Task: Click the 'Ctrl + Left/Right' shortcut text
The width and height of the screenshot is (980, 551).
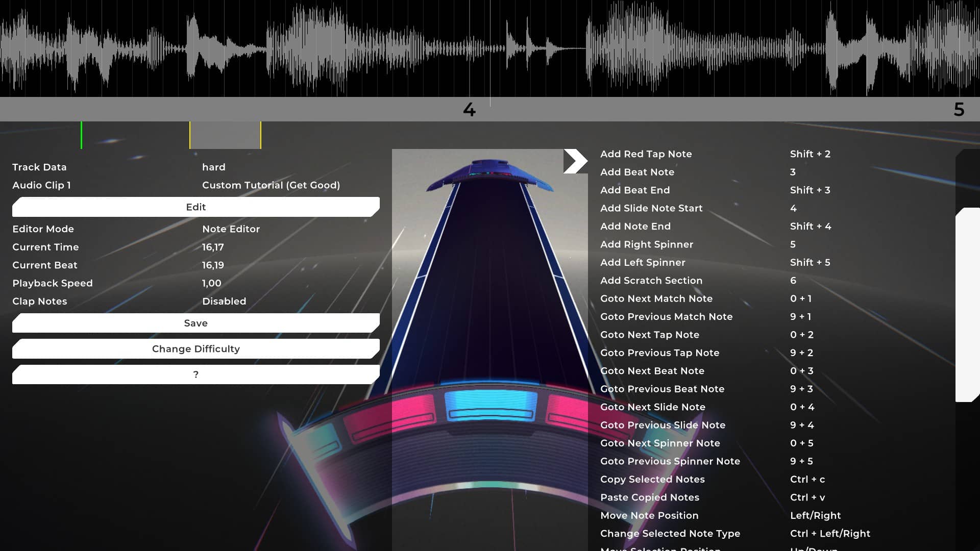Action: click(x=830, y=534)
